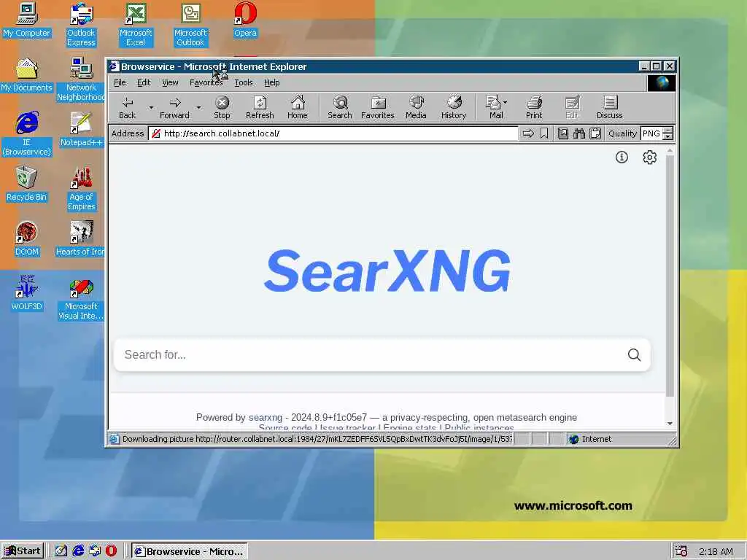
Task: Click the Quality PNG selector field
Action: (651, 134)
